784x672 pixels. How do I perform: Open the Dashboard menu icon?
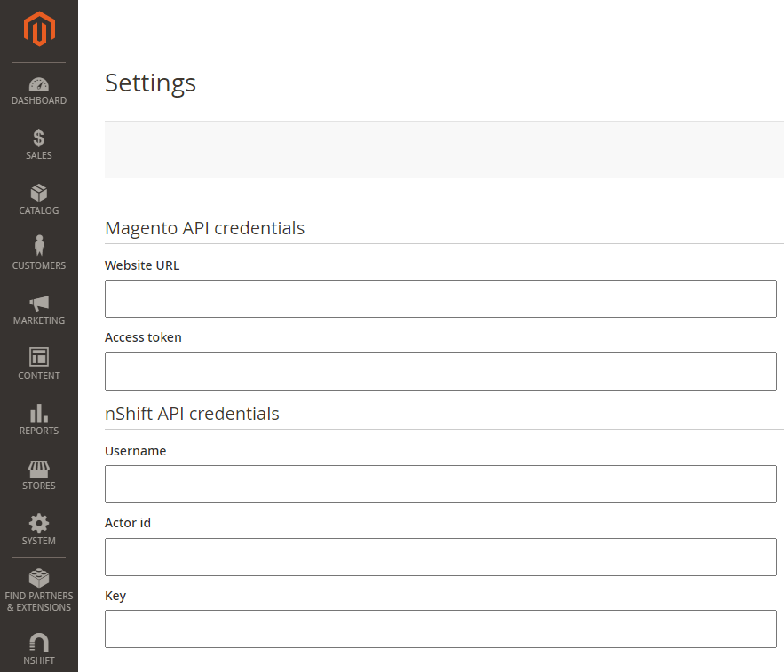click(x=39, y=91)
